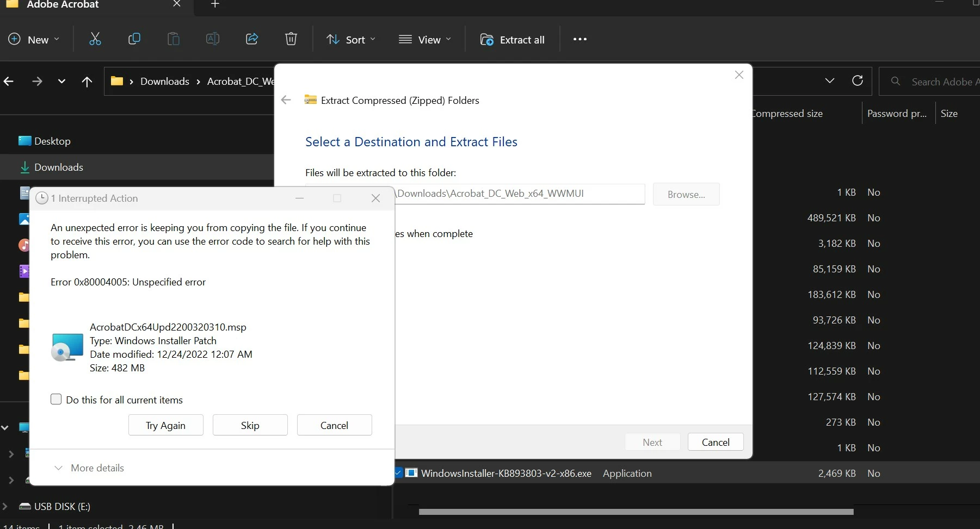Click the folder icon in address bar

116,81
